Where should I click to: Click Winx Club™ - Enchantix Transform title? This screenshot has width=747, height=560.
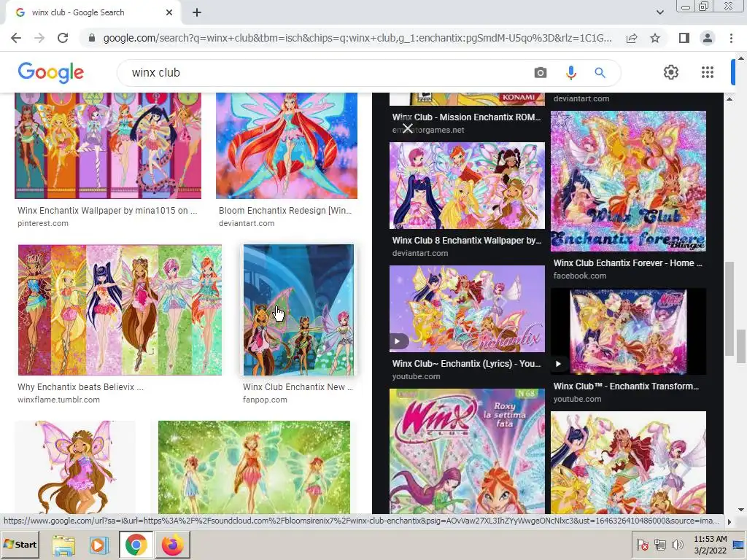(626, 386)
